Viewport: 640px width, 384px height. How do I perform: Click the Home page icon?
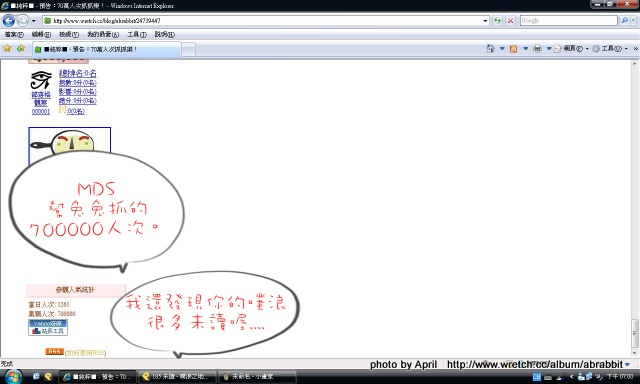(x=490, y=49)
